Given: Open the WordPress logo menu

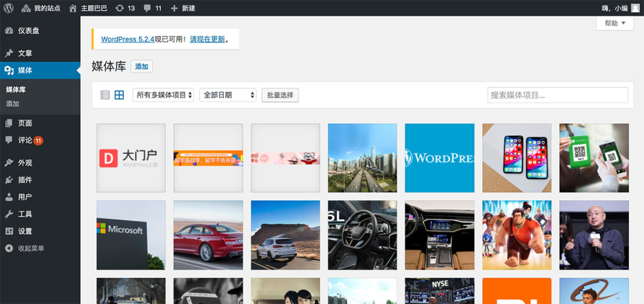Looking at the screenshot, I should pyautogui.click(x=9, y=8).
